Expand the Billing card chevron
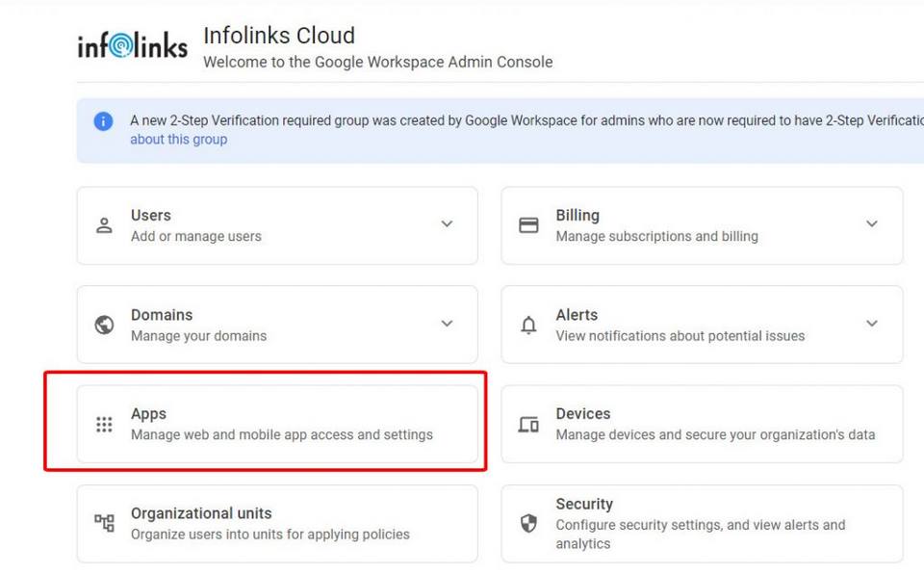Screen dimensions: 924x574 coord(872,223)
